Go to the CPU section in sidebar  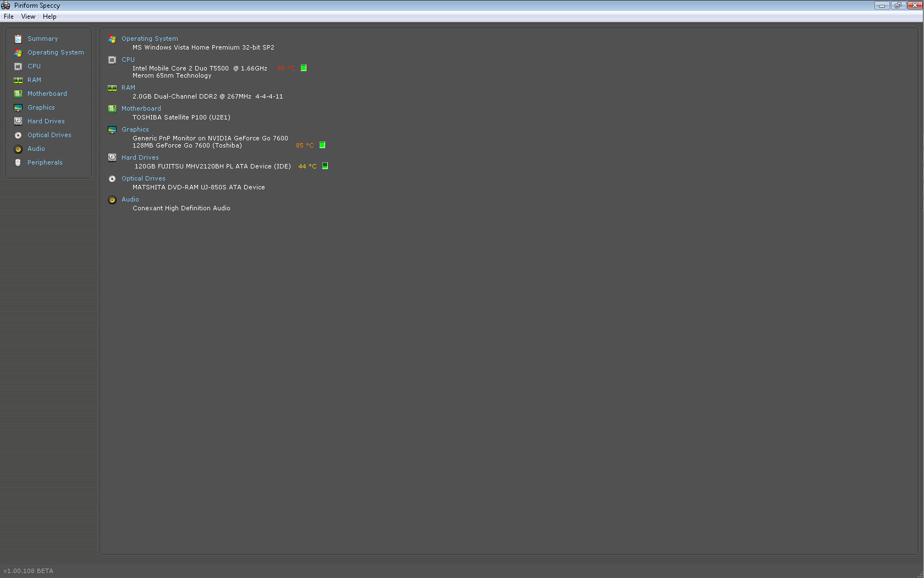click(x=34, y=66)
